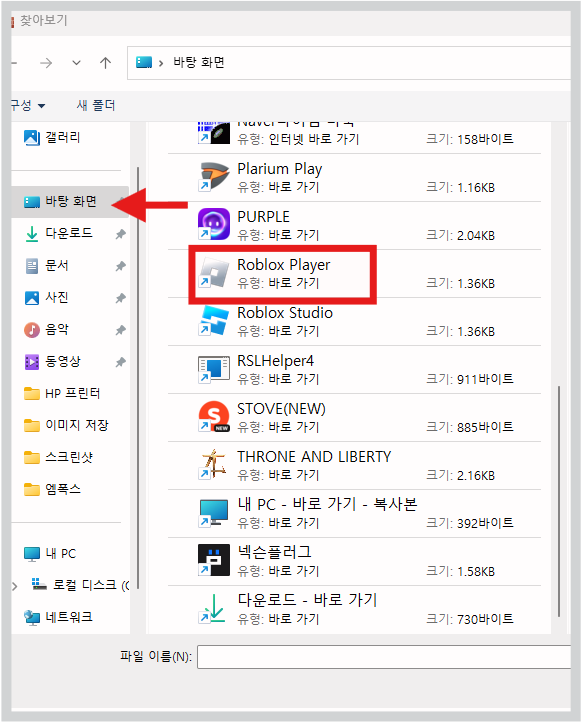
Task: Click the file list vertical scrollbar
Action: [559, 501]
